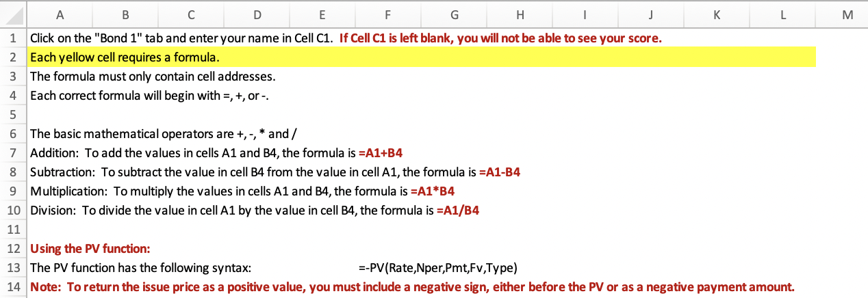The image size is (868, 298).
Task: Select column F header
Action: pyautogui.click(x=388, y=13)
